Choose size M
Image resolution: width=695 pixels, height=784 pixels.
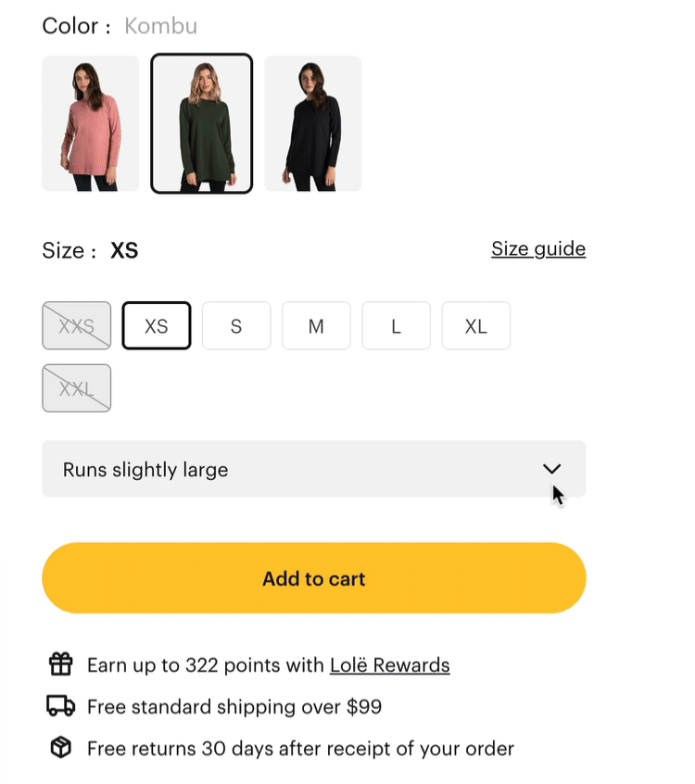pyautogui.click(x=317, y=326)
